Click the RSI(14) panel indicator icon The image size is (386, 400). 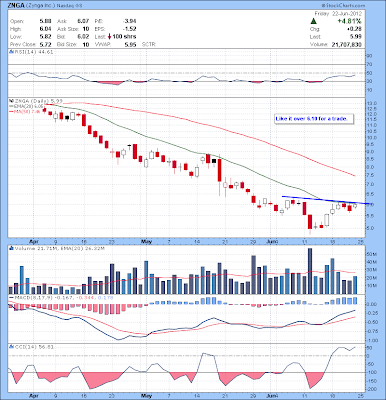tap(11, 52)
